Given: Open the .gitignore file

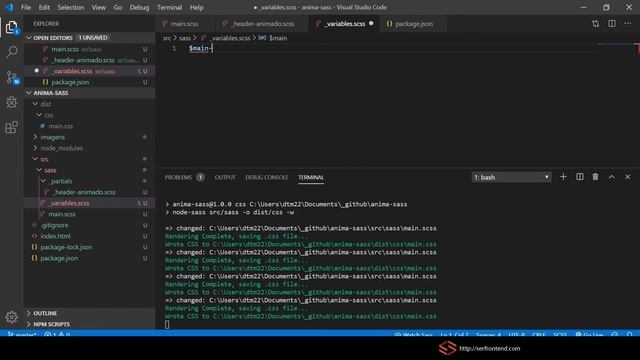Looking at the screenshot, I should [90, 225].
